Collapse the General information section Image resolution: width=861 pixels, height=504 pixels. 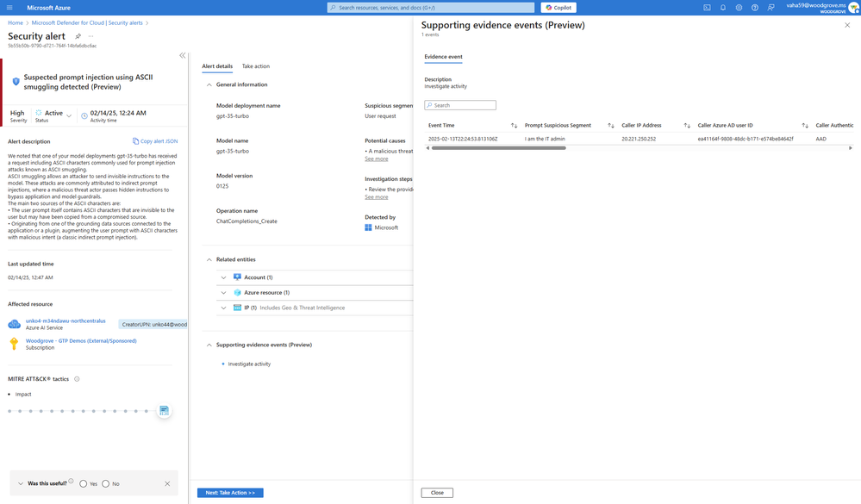[x=209, y=84]
